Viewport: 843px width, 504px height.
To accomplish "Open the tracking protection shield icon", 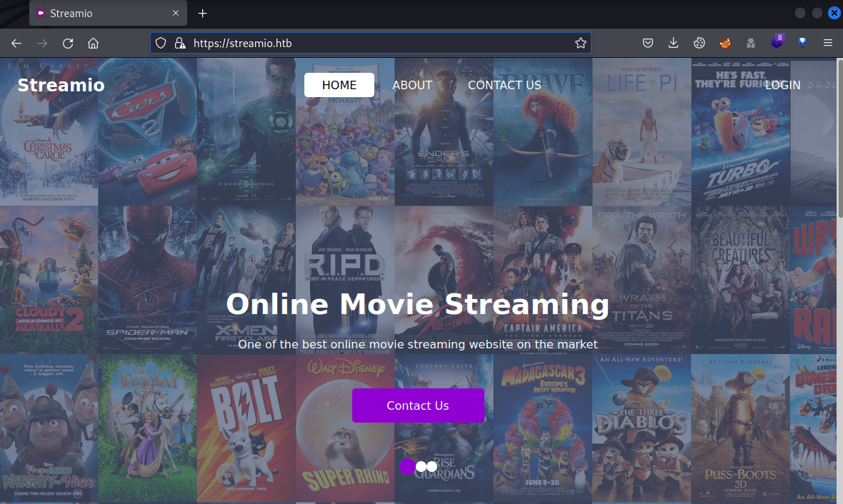I will pyautogui.click(x=161, y=43).
